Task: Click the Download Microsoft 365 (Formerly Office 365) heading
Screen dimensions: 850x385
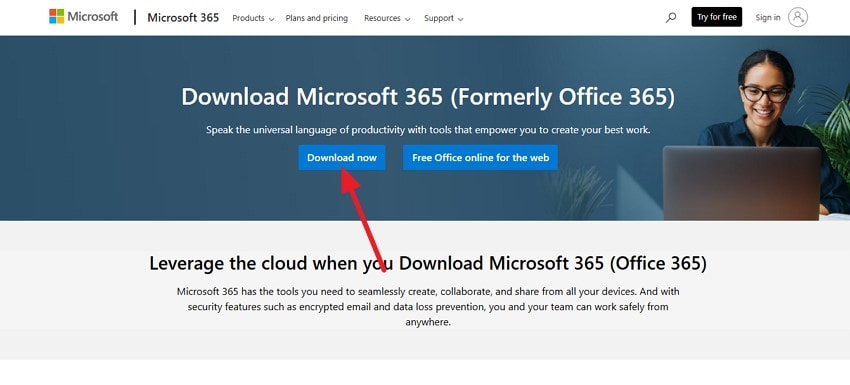Action: 428,97
